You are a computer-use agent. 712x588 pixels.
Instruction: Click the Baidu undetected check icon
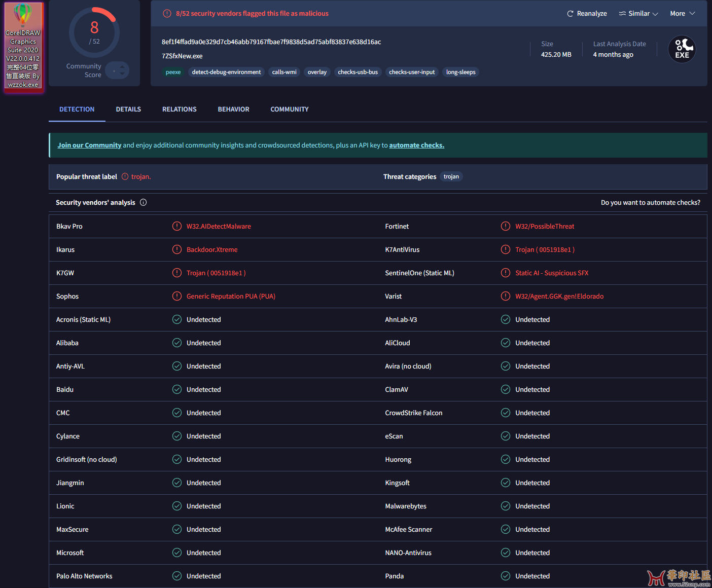click(177, 389)
